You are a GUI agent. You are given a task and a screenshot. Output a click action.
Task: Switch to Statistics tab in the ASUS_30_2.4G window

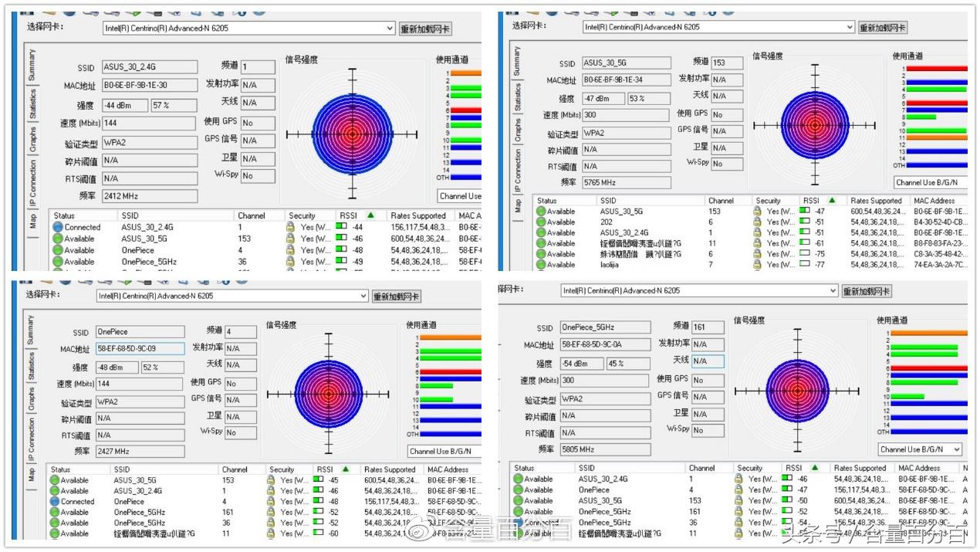click(32, 104)
